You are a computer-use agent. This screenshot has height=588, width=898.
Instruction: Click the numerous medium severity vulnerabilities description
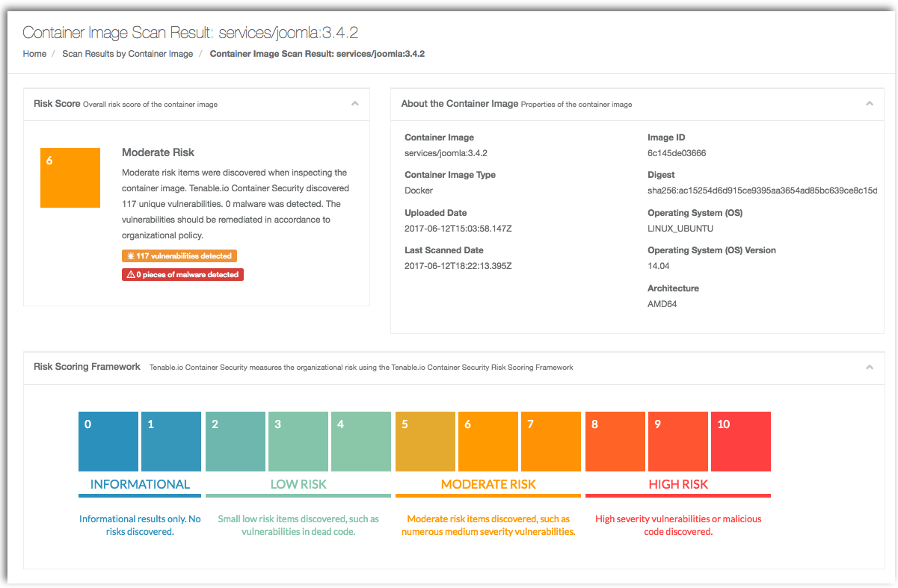tap(488, 525)
